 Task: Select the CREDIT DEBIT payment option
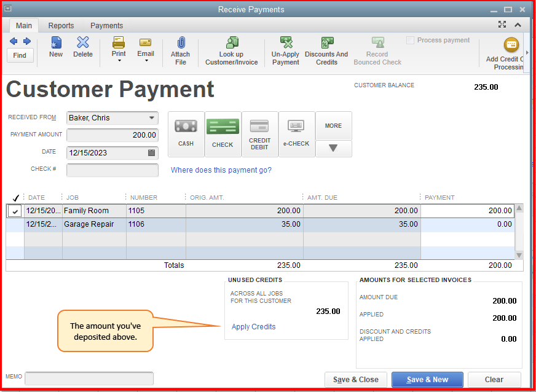click(x=259, y=134)
